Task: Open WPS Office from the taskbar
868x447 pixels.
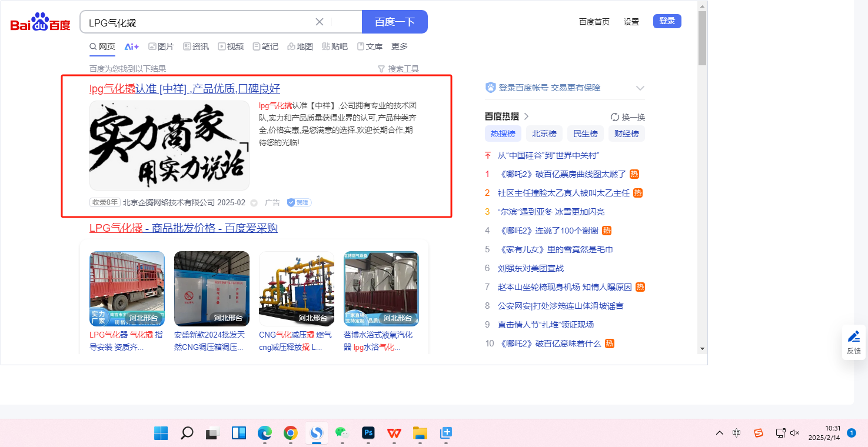Action: click(x=394, y=433)
